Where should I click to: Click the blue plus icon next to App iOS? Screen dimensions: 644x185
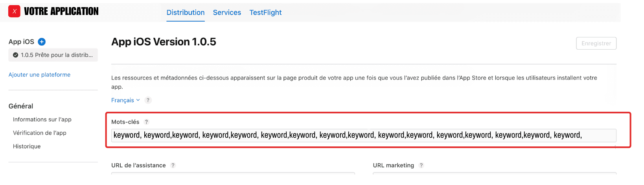[x=42, y=42]
